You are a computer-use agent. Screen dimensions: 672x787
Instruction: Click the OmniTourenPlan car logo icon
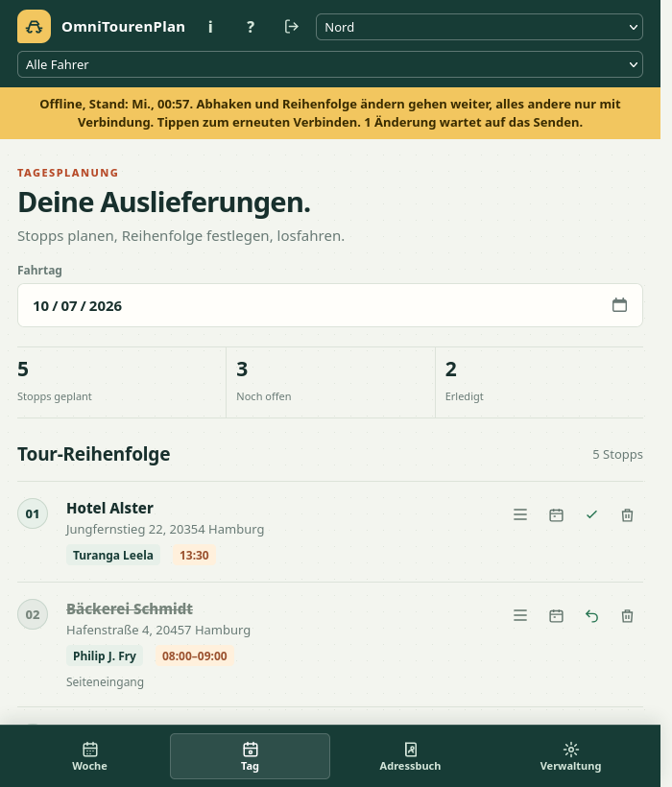(x=34, y=27)
